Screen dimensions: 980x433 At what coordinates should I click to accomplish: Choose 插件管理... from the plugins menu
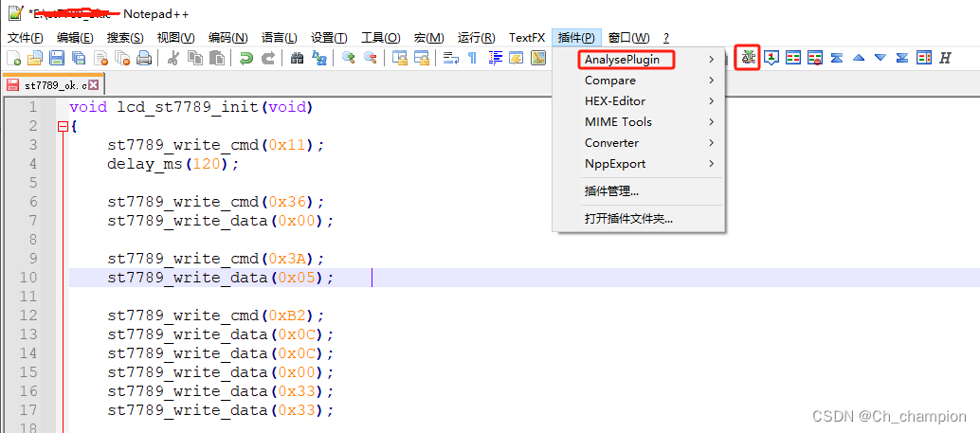tap(638, 191)
